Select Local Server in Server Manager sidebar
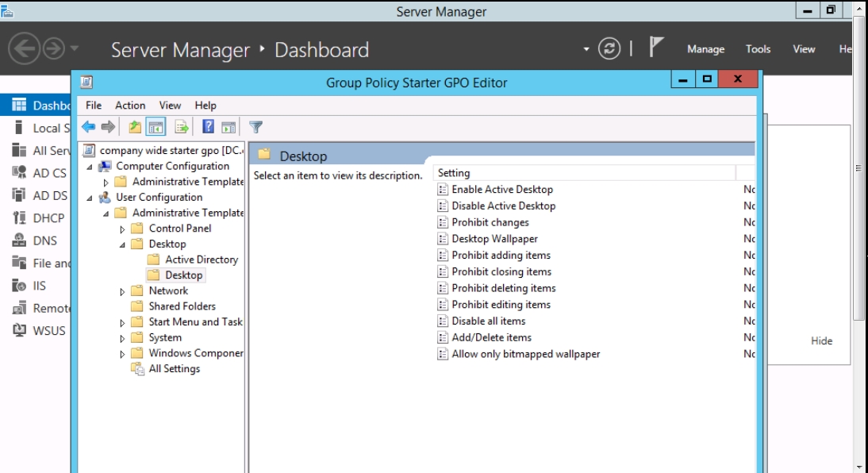 point(36,128)
